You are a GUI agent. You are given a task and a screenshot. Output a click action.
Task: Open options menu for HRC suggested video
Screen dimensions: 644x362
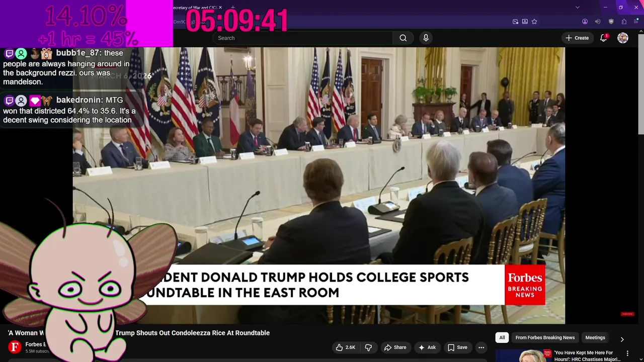(627, 353)
